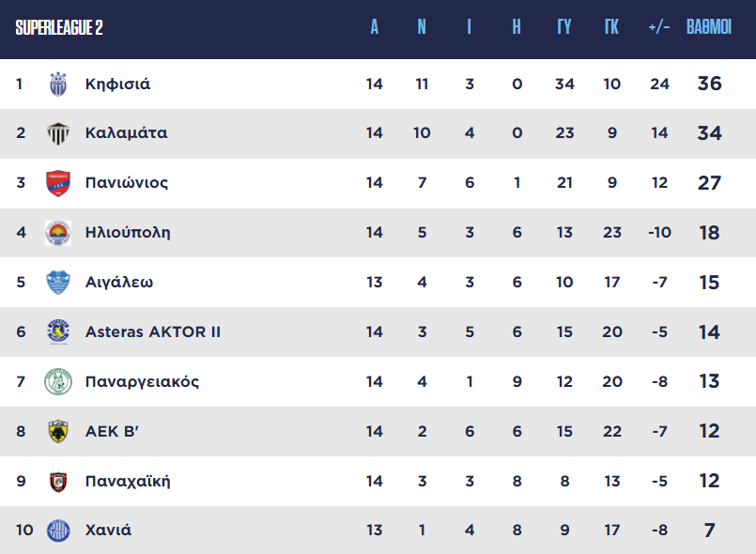
Task: Select Κηφισιά's 36 points value
Action: 709,84
